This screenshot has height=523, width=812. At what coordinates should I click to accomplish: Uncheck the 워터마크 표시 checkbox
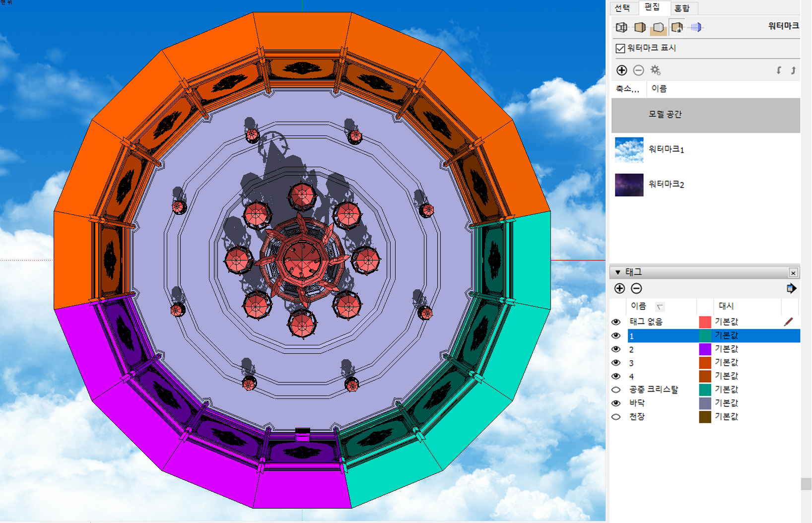(x=620, y=48)
